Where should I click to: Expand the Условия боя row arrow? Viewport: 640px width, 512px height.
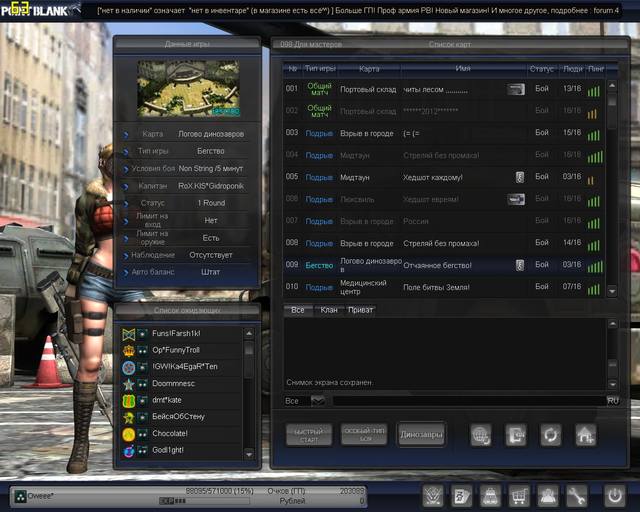coord(126,169)
